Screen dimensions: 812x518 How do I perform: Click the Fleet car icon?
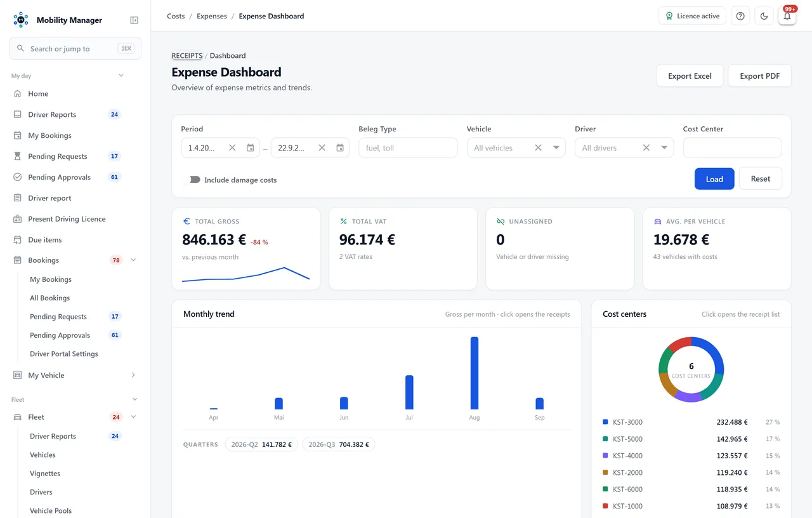click(17, 417)
